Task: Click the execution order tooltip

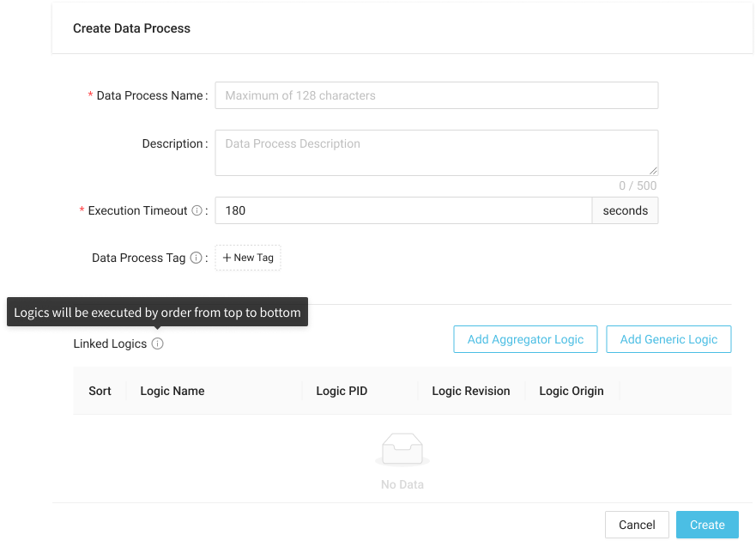Action: [157, 313]
